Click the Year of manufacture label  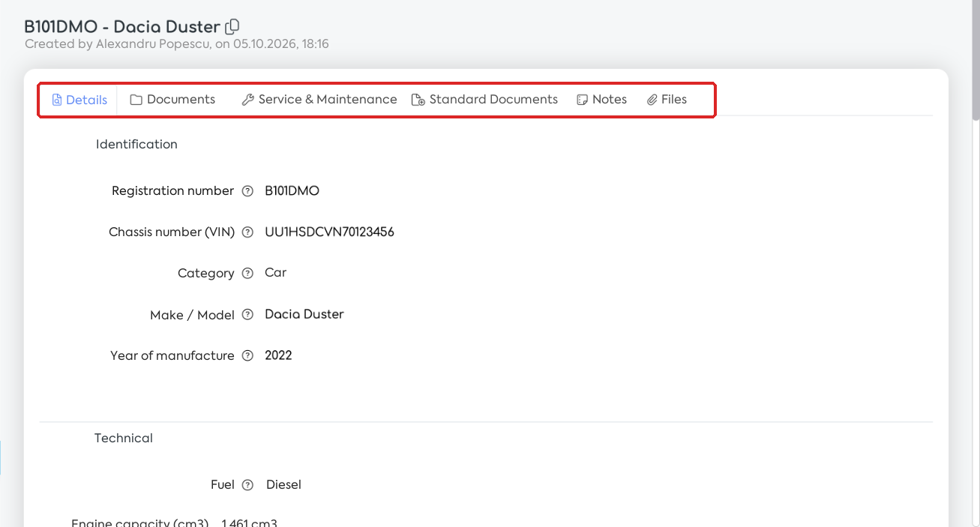(172, 356)
